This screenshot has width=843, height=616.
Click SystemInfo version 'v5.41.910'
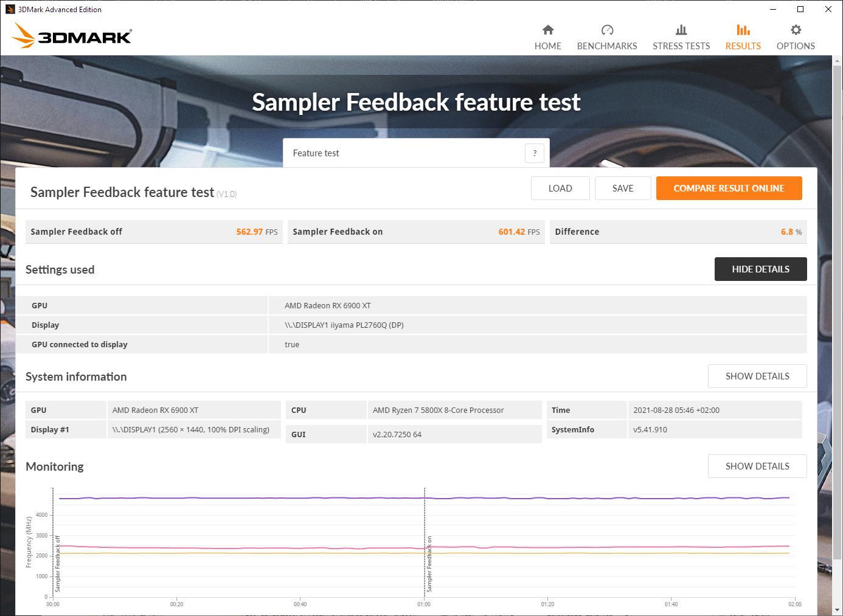point(650,430)
